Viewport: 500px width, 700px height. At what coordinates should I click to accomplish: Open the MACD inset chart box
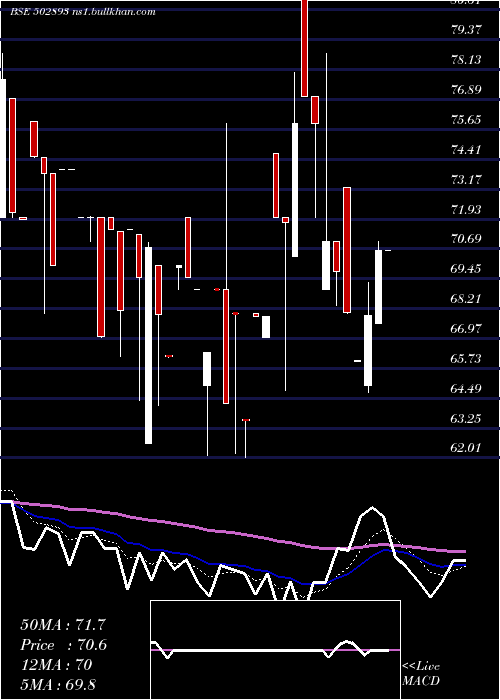275,650
